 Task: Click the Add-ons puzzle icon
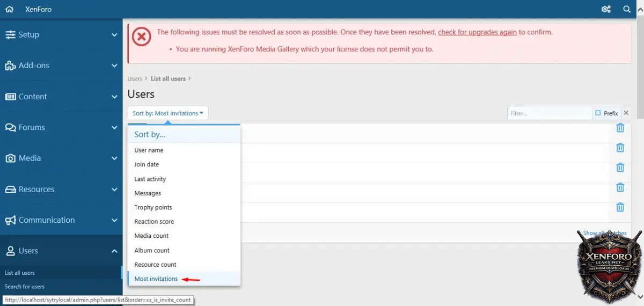point(10,65)
